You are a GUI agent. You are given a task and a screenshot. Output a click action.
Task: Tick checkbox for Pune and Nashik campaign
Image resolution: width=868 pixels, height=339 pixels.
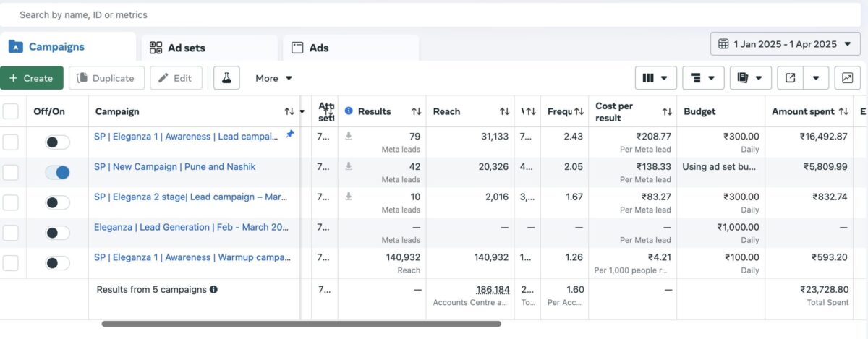point(11,172)
